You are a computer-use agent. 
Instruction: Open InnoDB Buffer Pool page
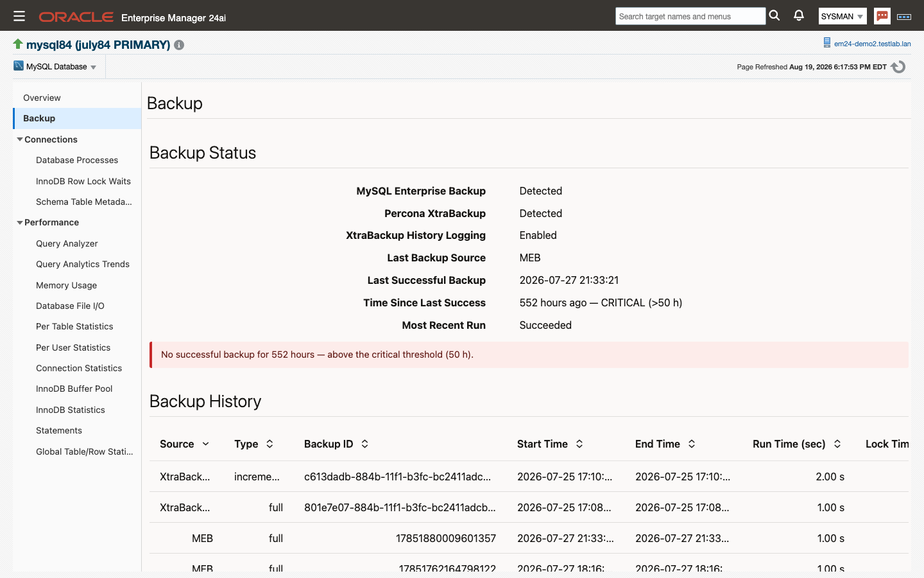(74, 389)
